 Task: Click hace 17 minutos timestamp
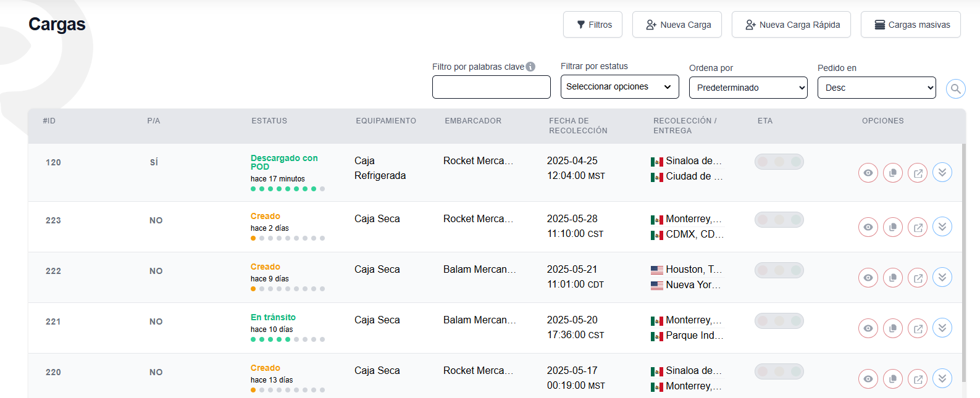pyautogui.click(x=278, y=179)
